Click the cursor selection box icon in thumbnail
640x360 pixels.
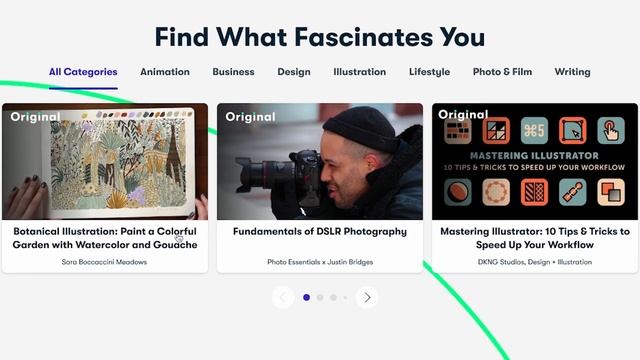tap(573, 131)
